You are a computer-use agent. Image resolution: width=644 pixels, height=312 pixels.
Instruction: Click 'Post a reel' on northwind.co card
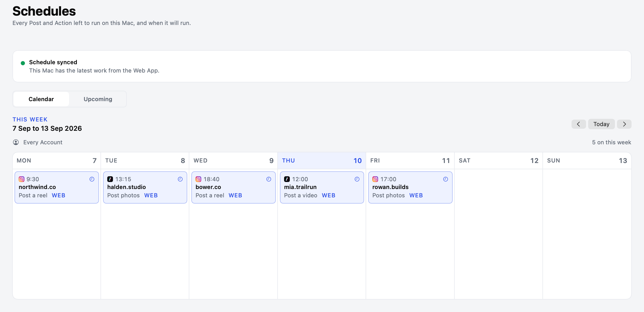[33, 195]
